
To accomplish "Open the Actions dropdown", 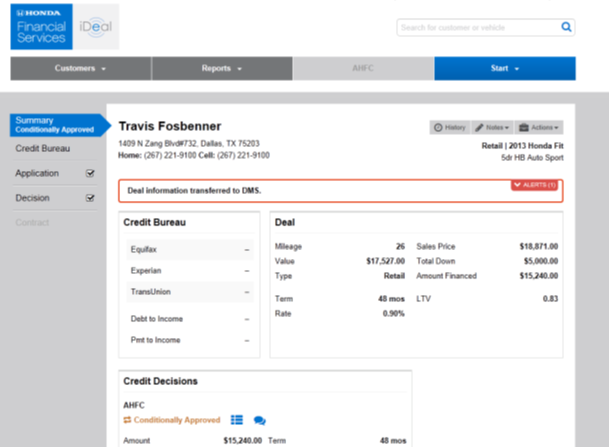I will 540,127.
